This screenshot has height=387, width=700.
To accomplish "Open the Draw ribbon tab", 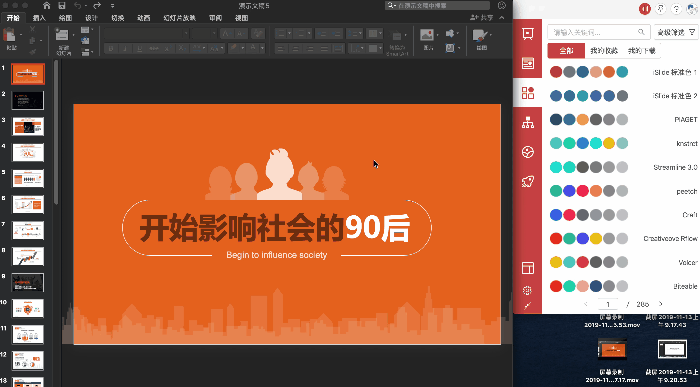I will (65, 18).
